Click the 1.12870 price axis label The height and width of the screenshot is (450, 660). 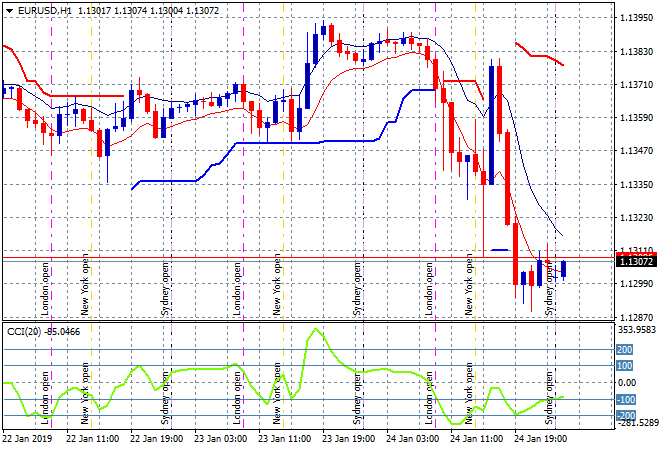click(630, 315)
